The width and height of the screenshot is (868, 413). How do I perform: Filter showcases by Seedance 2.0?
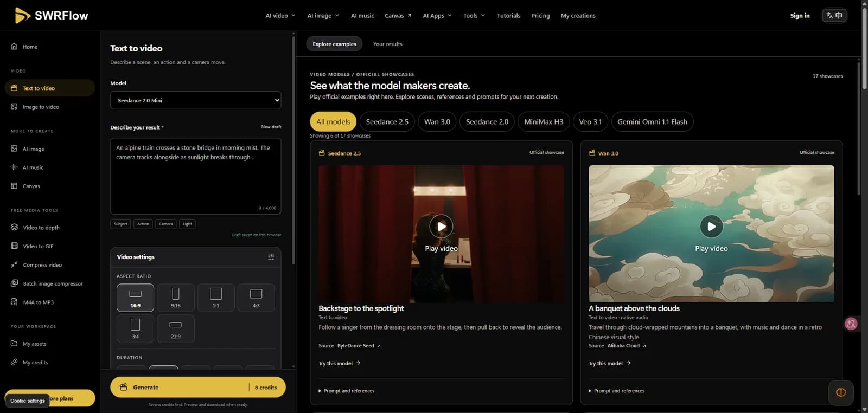[487, 121]
